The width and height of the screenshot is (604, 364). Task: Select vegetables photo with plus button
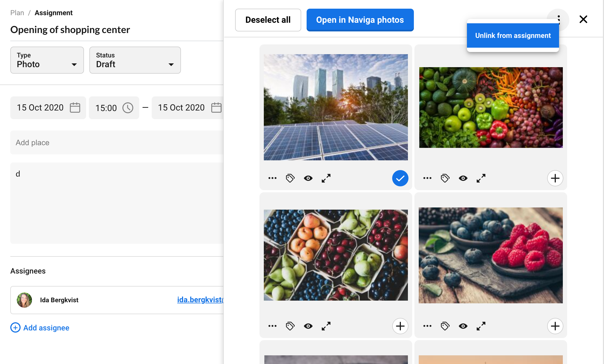point(555,178)
